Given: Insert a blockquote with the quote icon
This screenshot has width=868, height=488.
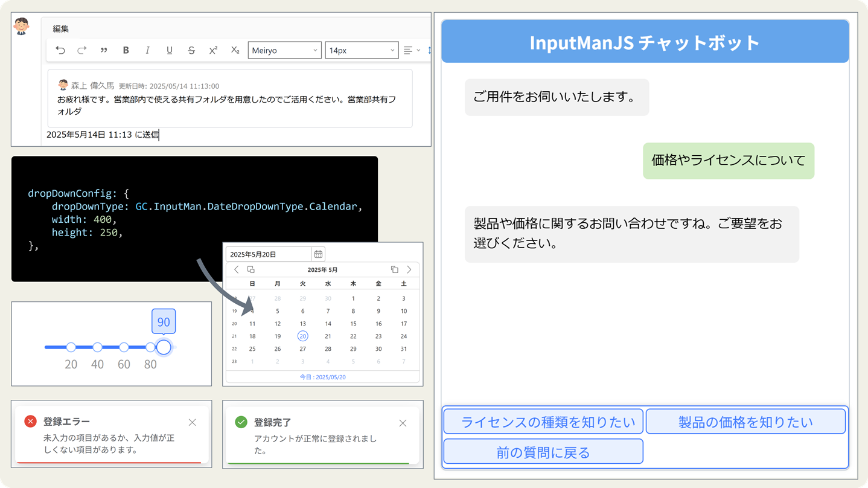Looking at the screenshot, I should pos(104,51).
